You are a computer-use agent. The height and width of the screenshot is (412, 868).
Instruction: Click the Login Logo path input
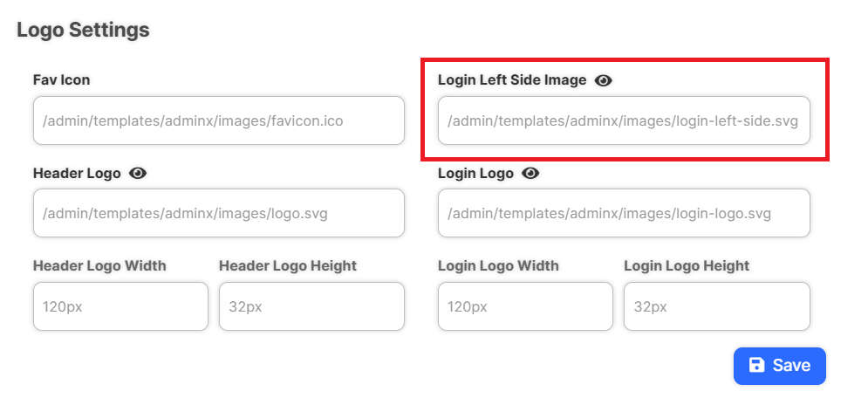point(624,213)
